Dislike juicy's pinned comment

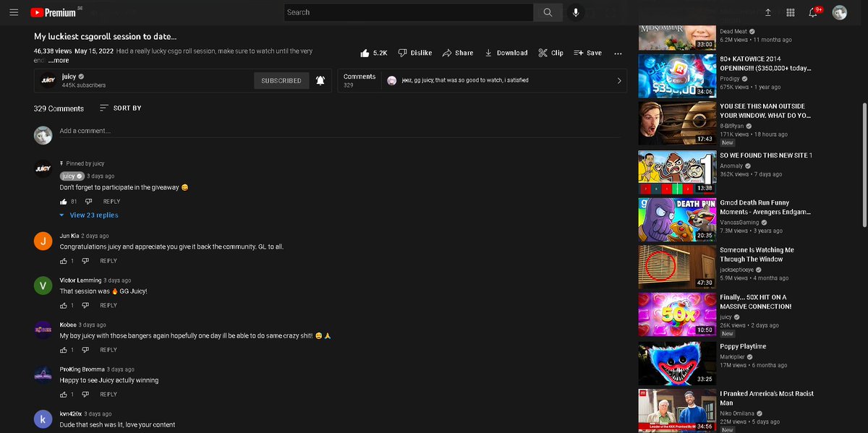click(89, 202)
